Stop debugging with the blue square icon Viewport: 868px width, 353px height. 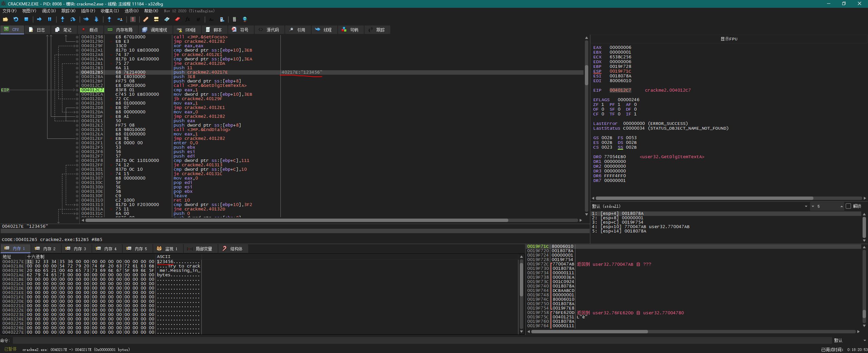(x=26, y=19)
